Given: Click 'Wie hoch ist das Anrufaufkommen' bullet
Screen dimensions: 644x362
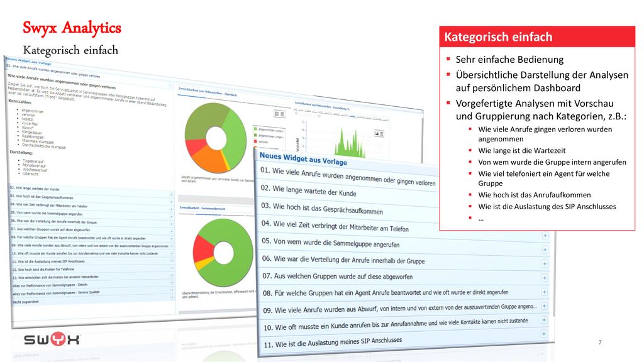Looking at the screenshot, I should pyautogui.click(x=535, y=195).
